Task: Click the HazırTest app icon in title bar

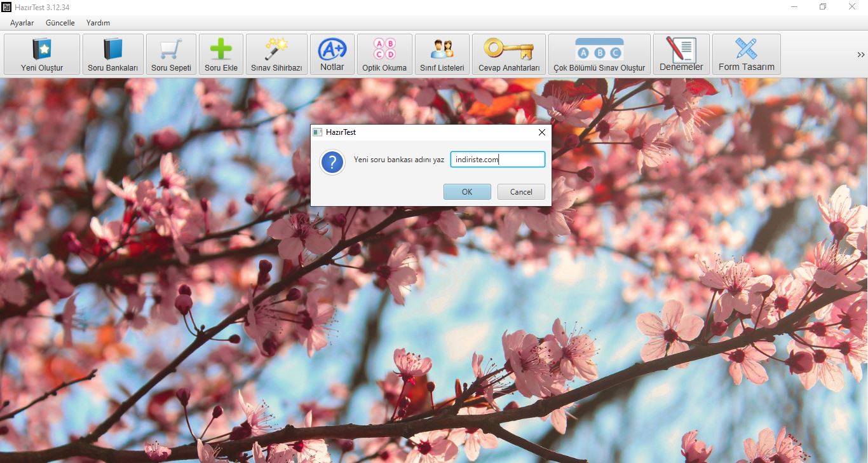Action: (x=7, y=7)
